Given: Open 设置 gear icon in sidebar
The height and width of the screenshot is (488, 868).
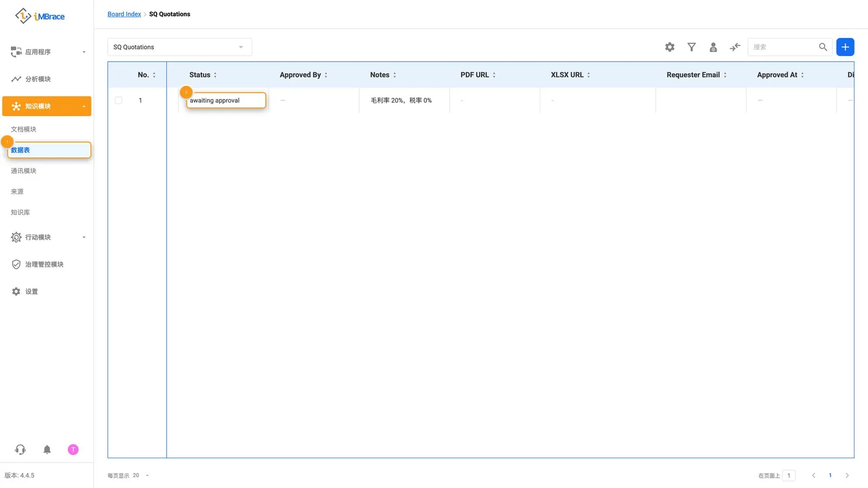Looking at the screenshot, I should click(x=16, y=292).
